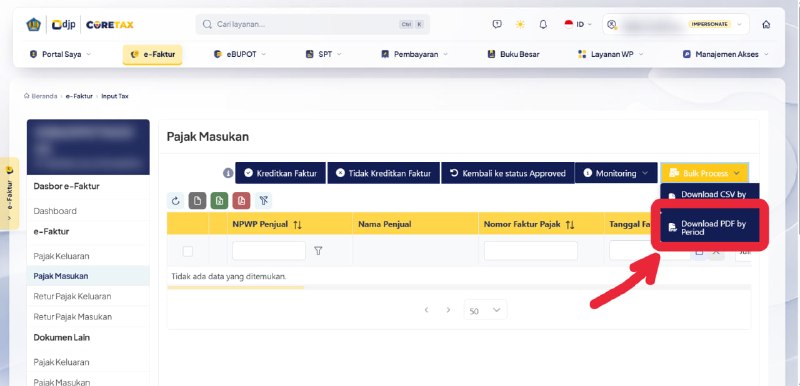This screenshot has height=386, width=800.
Task: Click the Buku Besar ledger icon
Action: coord(491,54)
